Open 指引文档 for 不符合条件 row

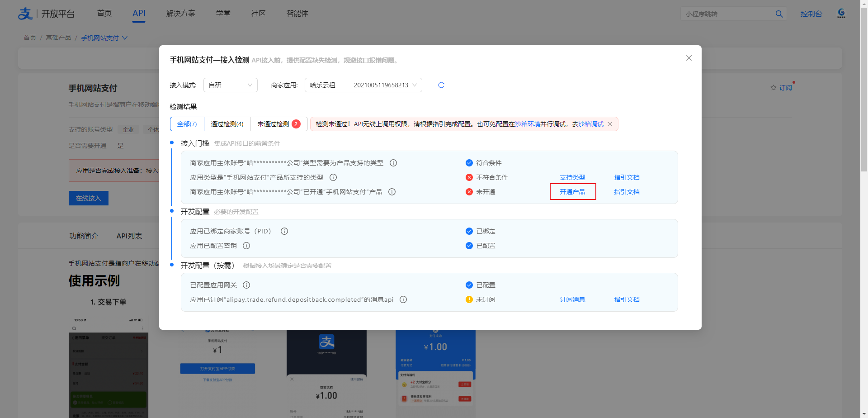(x=627, y=177)
